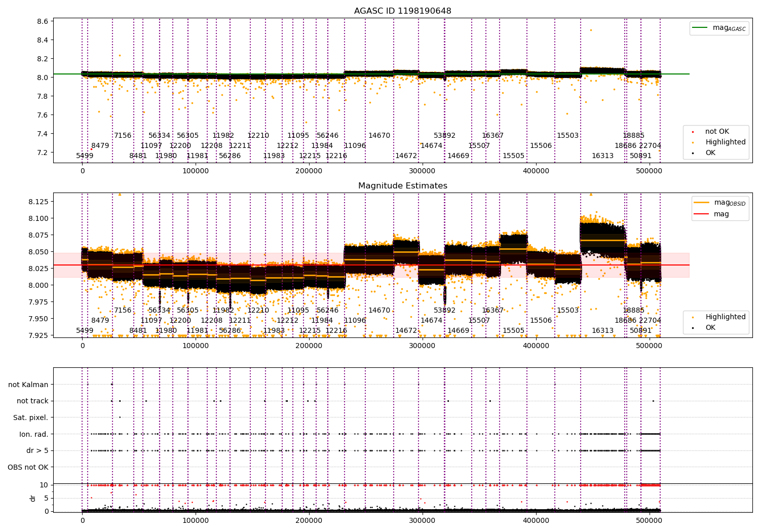
Task: Click the 8.4 y-axis tick label
Action: click(43, 40)
